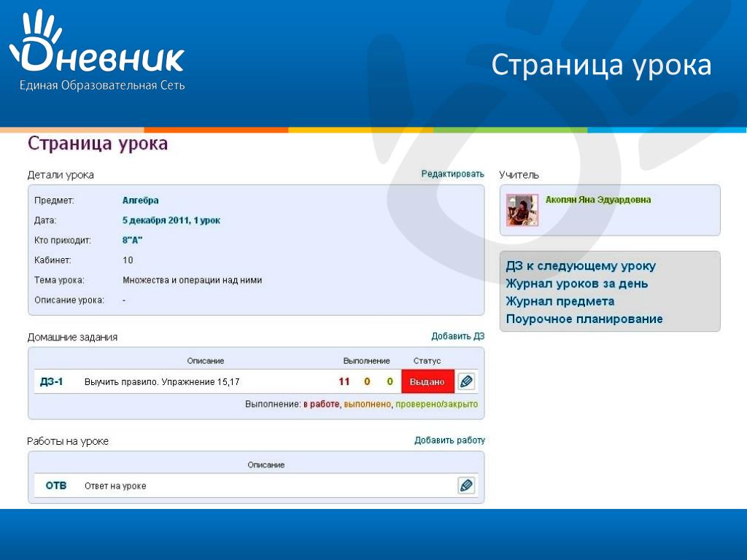Click in-progress count 11

point(344,381)
